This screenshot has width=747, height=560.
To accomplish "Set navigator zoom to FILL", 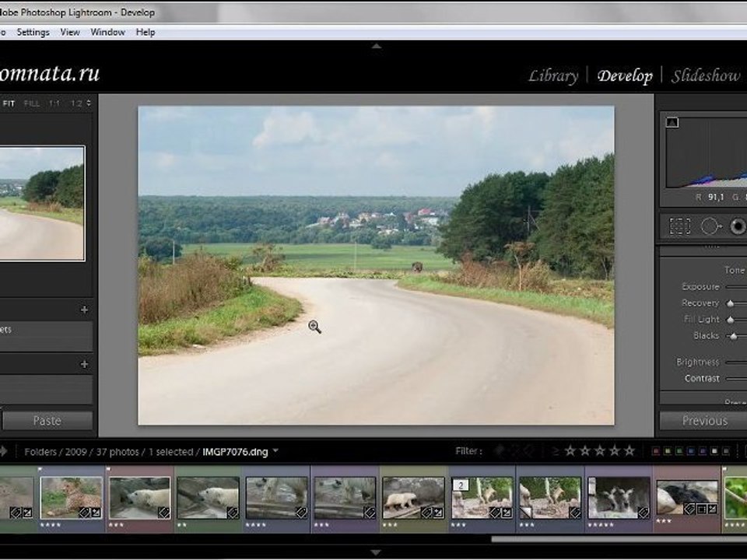I will (31, 103).
